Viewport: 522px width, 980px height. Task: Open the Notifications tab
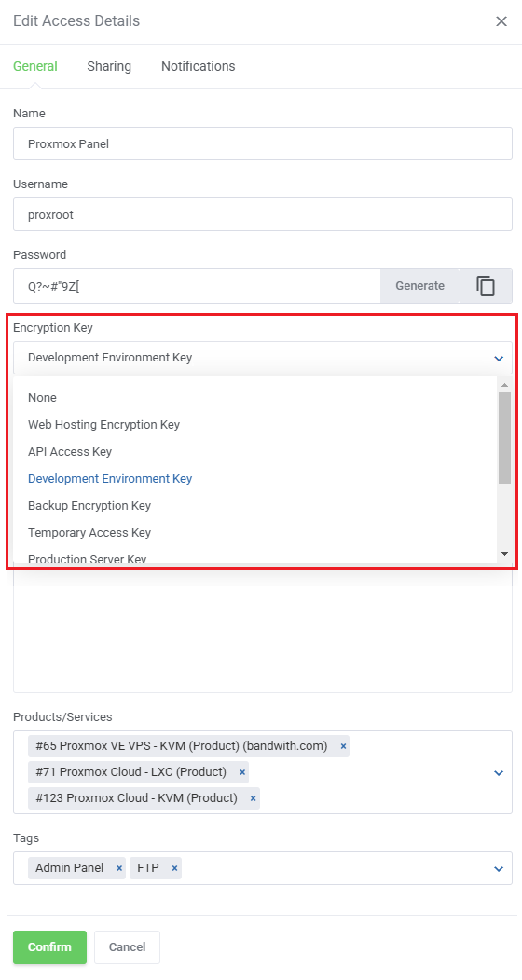point(199,66)
